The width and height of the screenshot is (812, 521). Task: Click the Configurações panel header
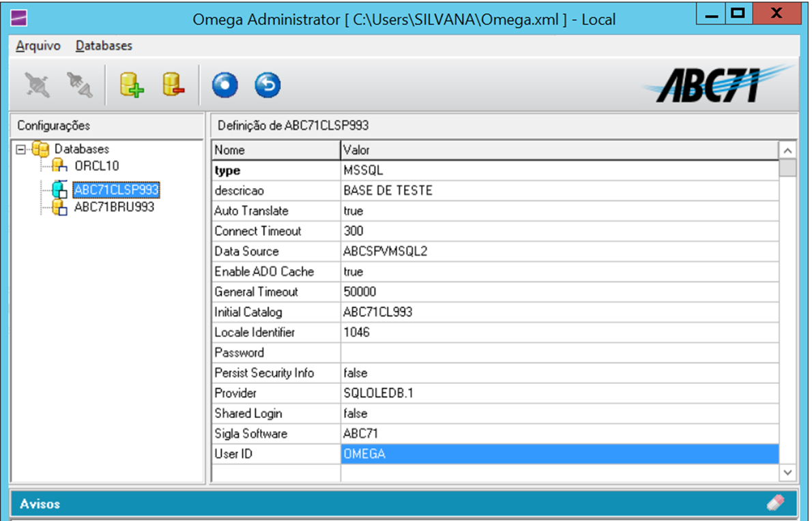pos(107,125)
